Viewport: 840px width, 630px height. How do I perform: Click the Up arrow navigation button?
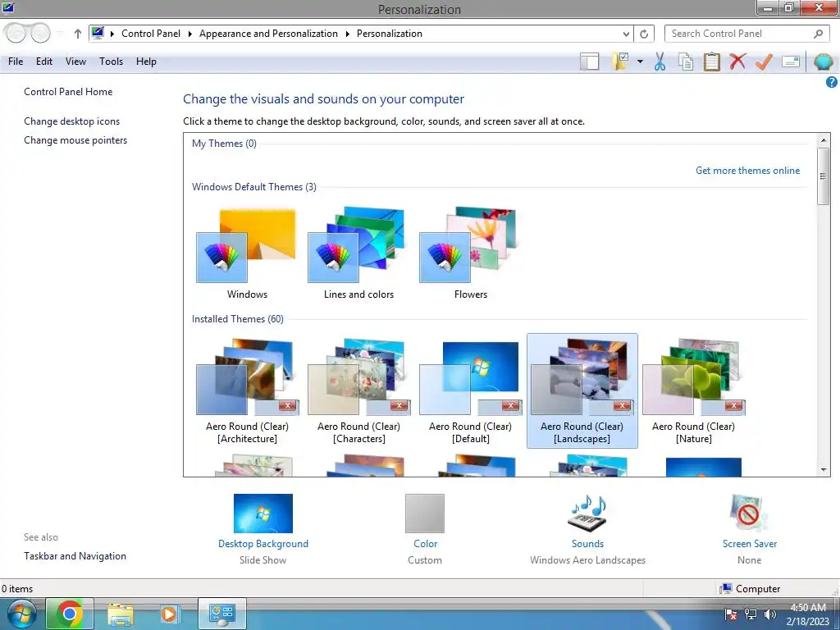click(78, 34)
